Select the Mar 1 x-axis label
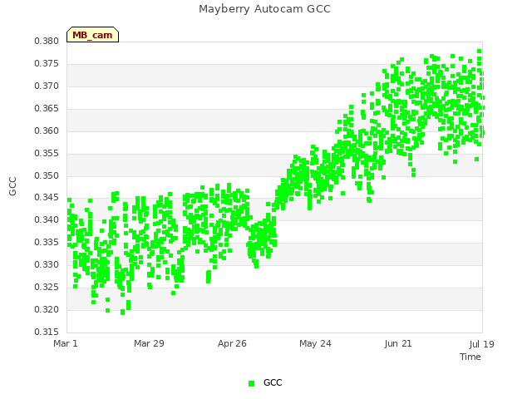 [66, 343]
